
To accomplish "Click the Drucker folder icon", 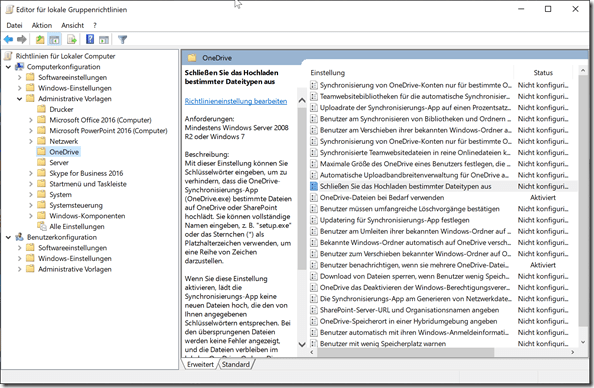I will 42,109.
